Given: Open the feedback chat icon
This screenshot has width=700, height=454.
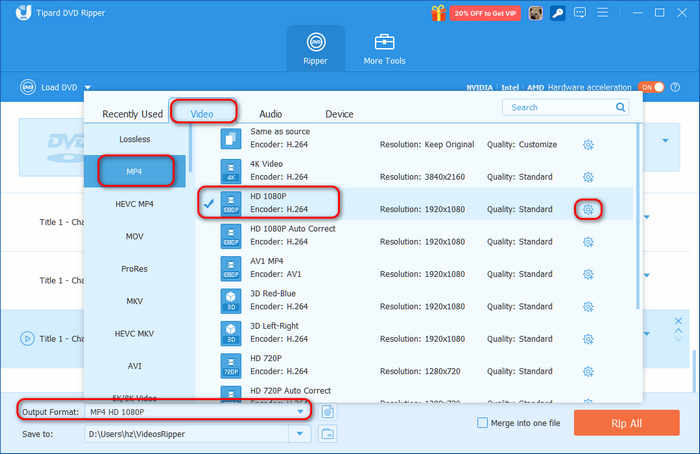Looking at the screenshot, I should [x=580, y=12].
